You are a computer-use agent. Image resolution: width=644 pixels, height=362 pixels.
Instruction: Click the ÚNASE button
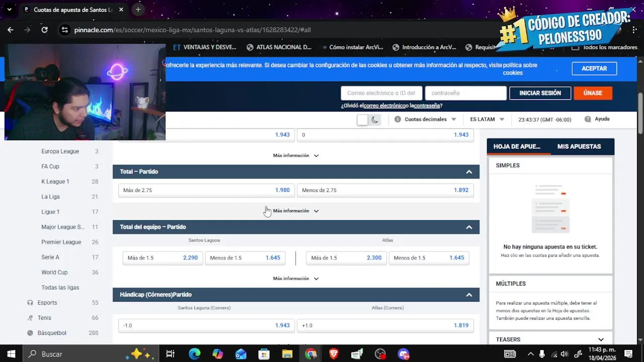pos(593,93)
